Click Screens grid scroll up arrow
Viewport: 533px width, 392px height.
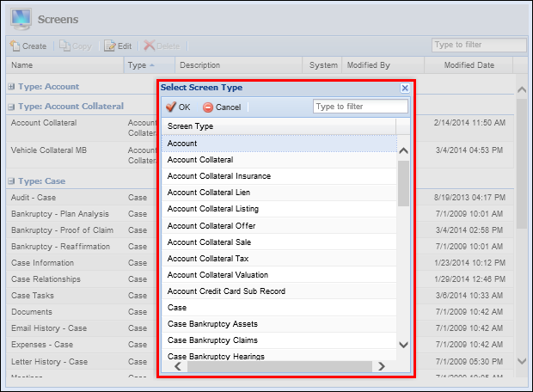pyautogui.click(x=522, y=89)
